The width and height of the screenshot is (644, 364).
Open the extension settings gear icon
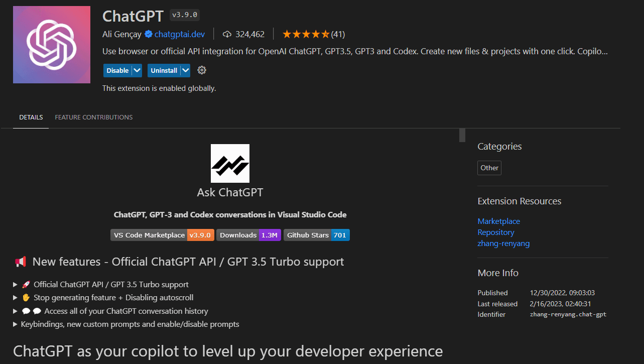[202, 70]
